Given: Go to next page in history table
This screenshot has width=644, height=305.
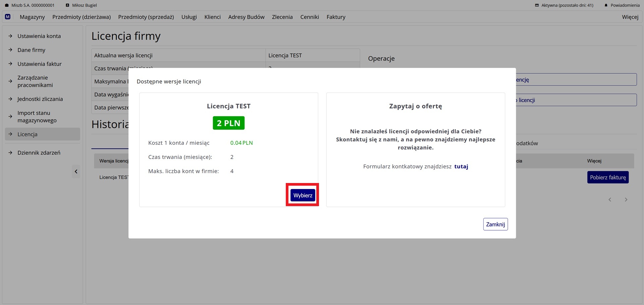Looking at the screenshot, I should (626, 200).
